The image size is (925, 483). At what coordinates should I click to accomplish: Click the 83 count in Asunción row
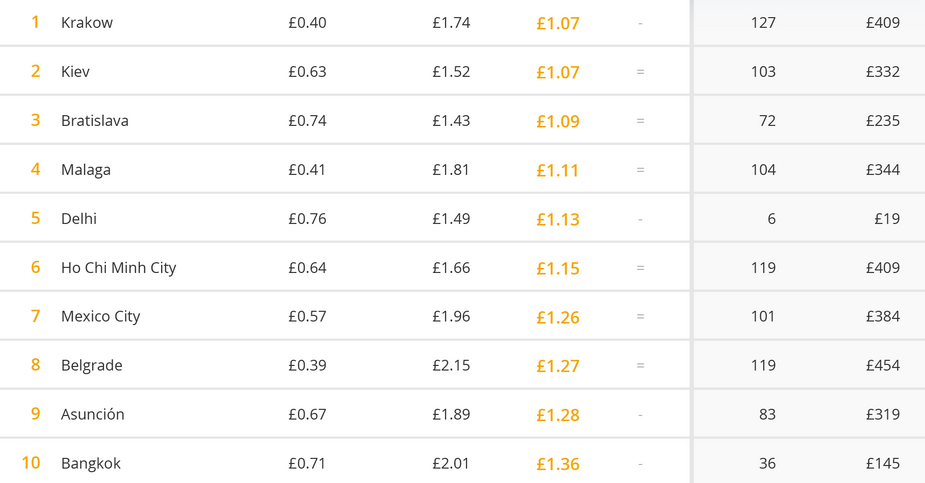(x=767, y=415)
